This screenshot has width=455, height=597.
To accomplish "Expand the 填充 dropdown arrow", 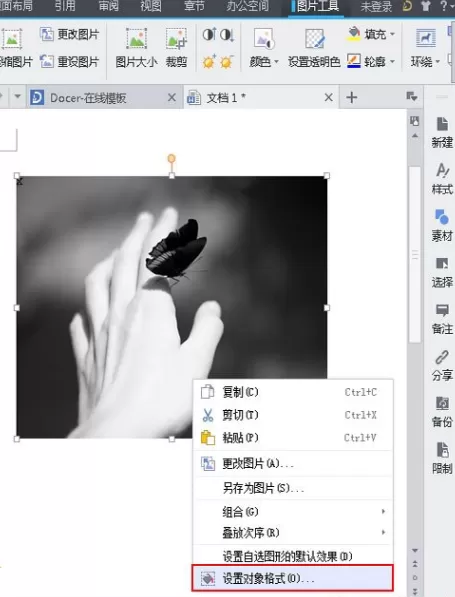I will [x=392, y=34].
